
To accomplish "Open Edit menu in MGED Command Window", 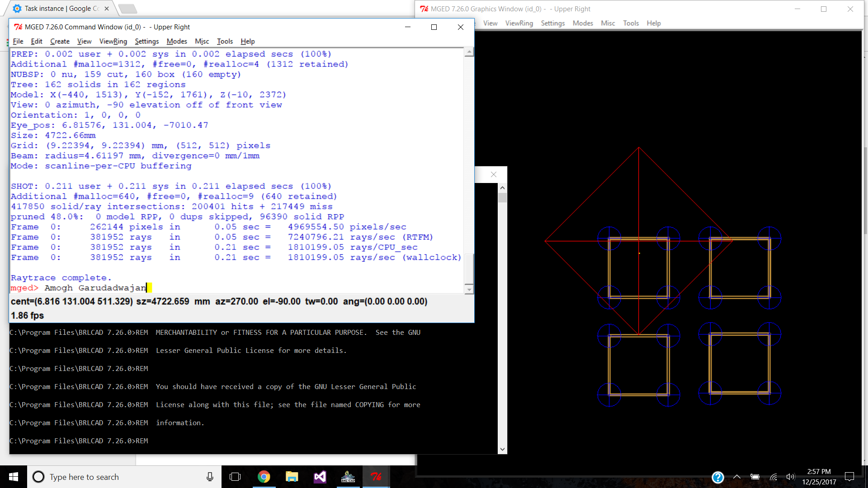I will [x=37, y=41].
